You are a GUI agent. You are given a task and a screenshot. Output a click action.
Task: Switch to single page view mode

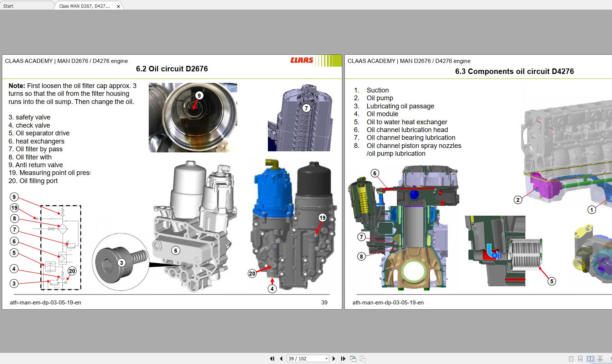[571, 358]
